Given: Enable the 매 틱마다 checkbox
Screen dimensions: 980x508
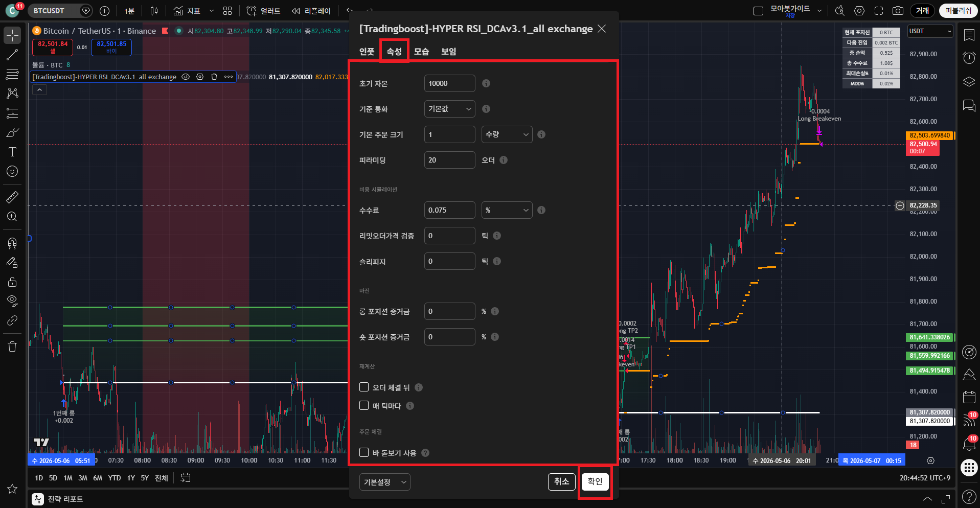Looking at the screenshot, I should click(364, 405).
